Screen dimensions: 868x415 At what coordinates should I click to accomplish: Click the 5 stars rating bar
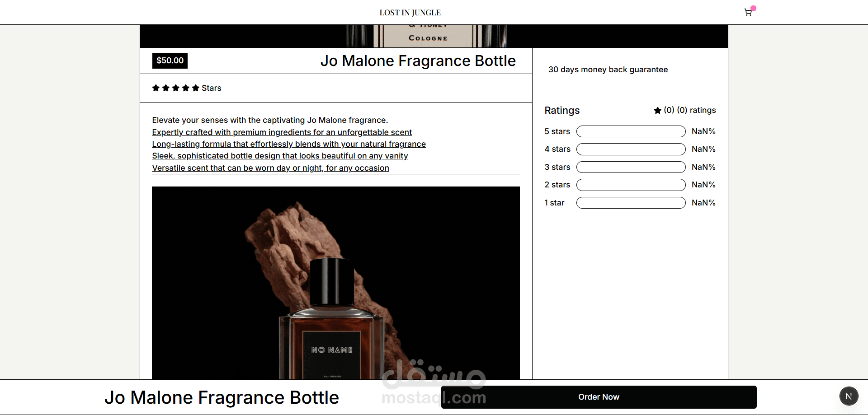[x=631, y=131]
